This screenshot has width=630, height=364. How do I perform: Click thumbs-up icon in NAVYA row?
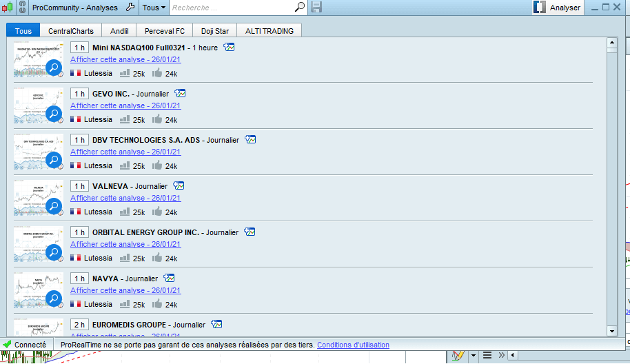(157, 304)
